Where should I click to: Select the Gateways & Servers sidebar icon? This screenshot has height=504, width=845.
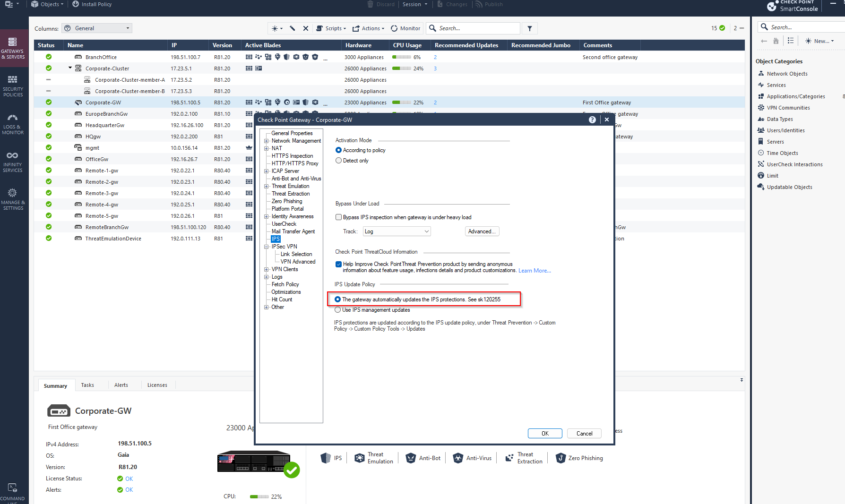click(14, 47)
